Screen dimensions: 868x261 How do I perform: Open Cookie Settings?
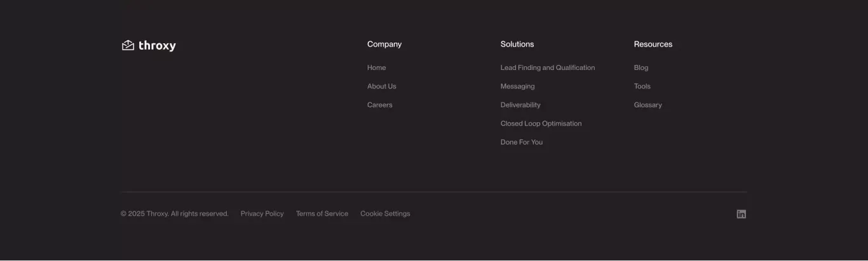[385, 214]
